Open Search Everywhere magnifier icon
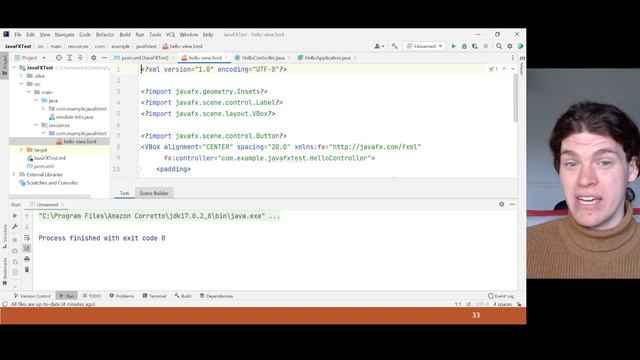The width and height of the screenshot is (640, 360). (x=499, y=46)
